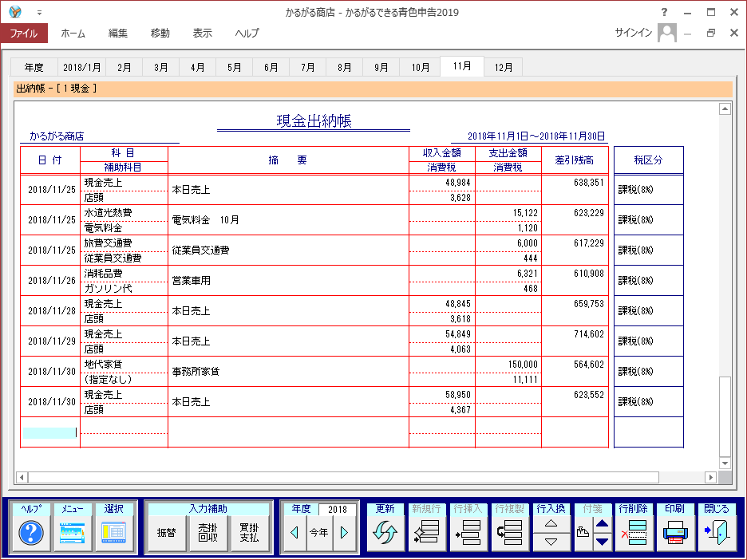
Task: Click the empty date input cell in new row
Action: 49,432
